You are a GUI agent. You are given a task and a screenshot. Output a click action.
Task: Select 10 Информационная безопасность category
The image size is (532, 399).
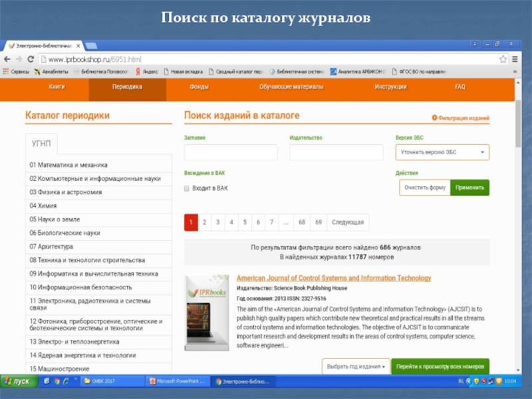(98, 287)
